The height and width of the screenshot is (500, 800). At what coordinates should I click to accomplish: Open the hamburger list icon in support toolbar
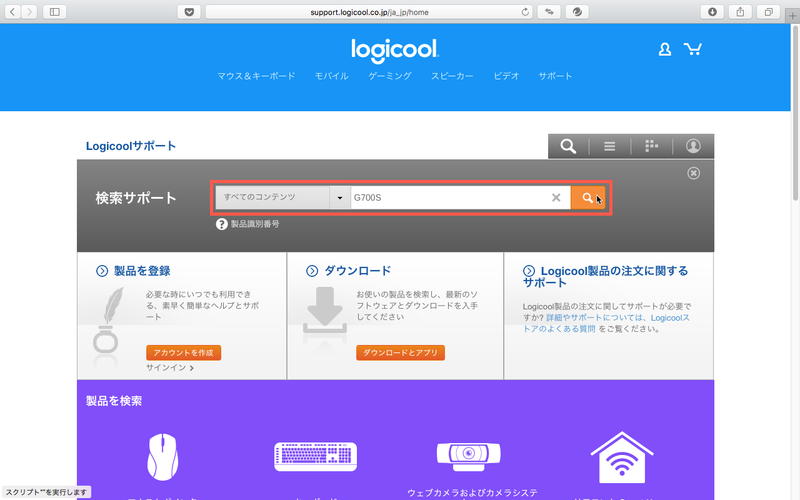click(x=609, y=146)
